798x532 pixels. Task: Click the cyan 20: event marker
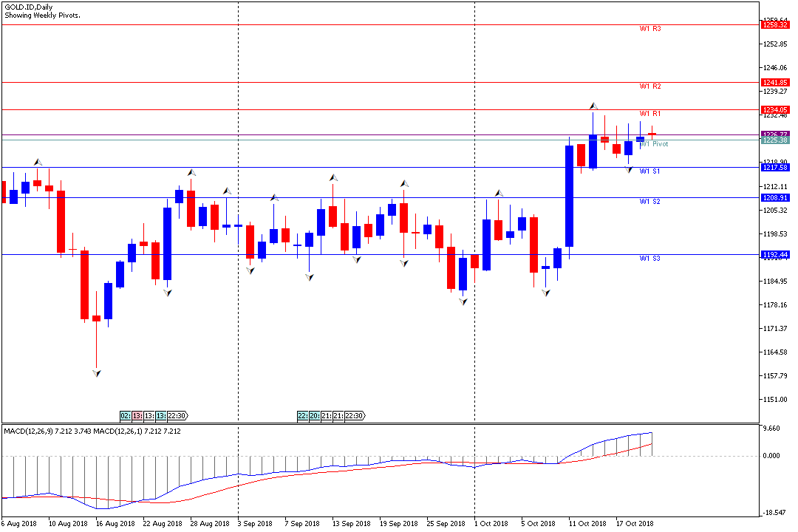pos(315,416)
